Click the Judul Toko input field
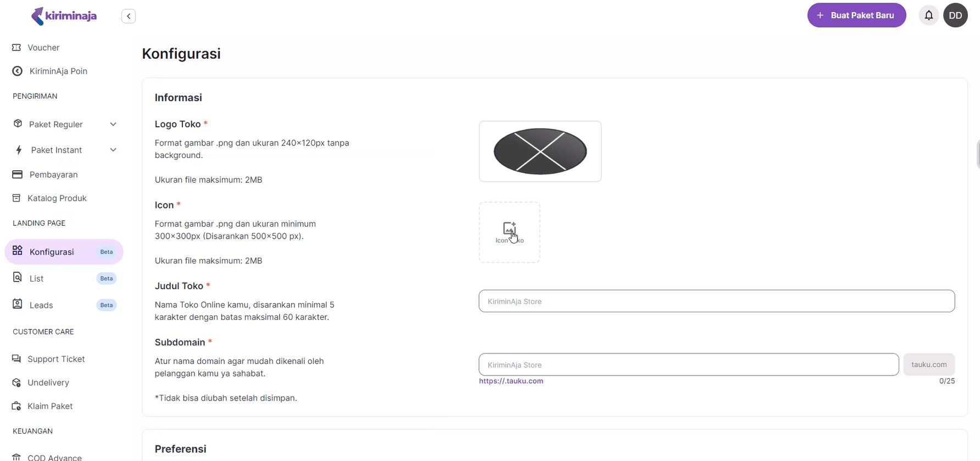 pyautogui.click(x=716, y=301)
